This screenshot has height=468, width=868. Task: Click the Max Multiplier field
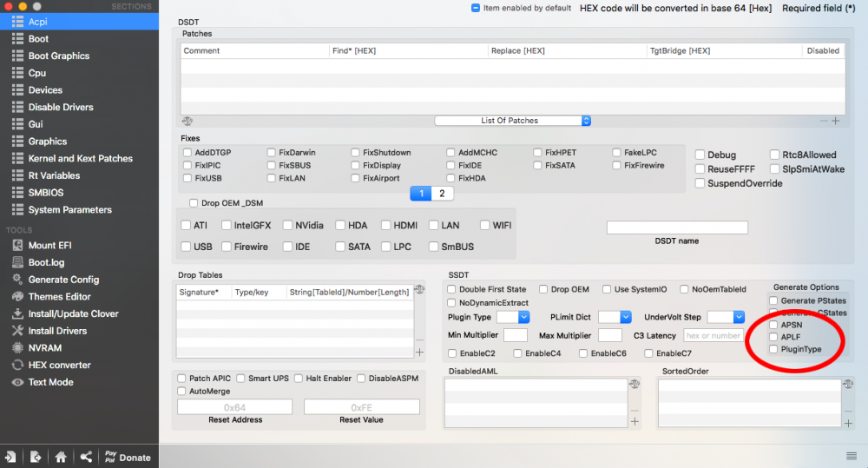coord(610,335)
